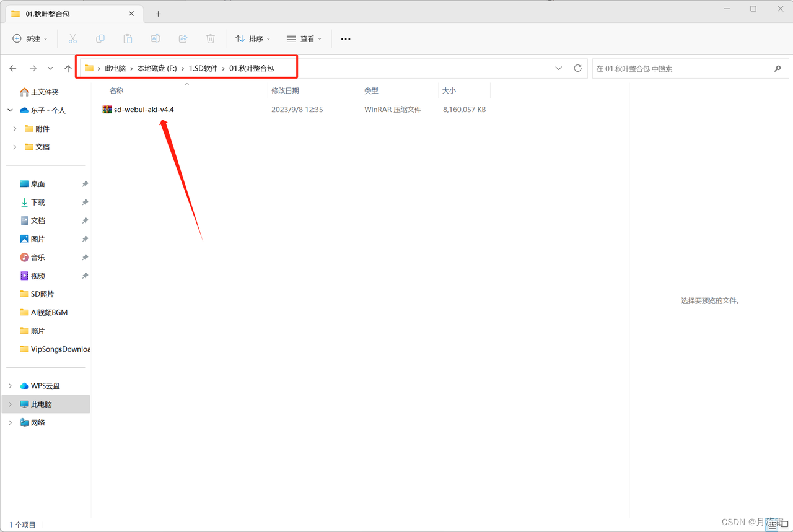
Task: Sort by the 修改日期 column header
Action: 285,90
